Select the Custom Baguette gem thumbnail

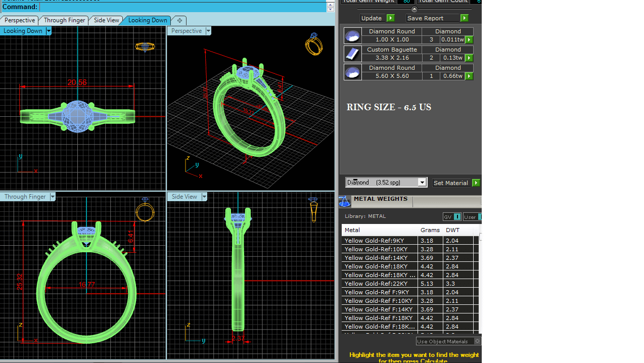[353, 54]
